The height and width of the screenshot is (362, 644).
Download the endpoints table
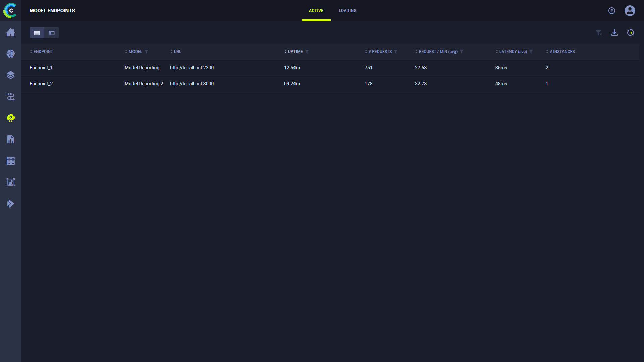click(614, 33)
